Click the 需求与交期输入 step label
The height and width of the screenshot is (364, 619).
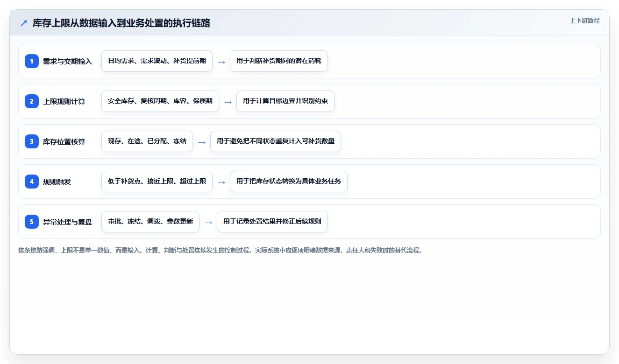click(67, 61)
